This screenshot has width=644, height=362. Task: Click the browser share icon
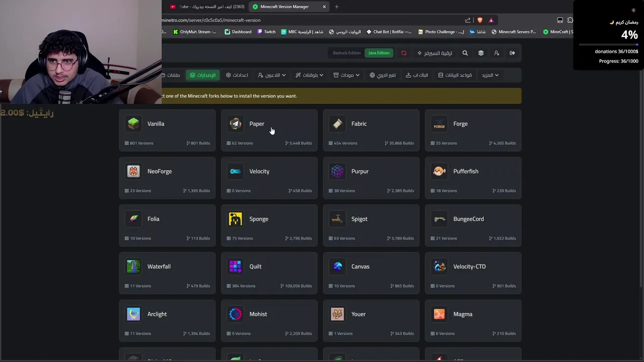pyautogui.click(x=468, y=20)
